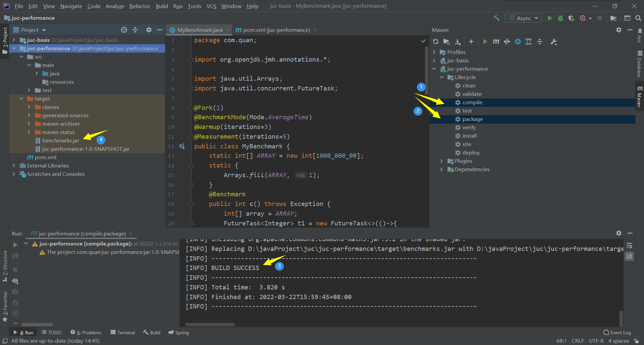Collapse the target folder in the Project tree
The height and width of the screenshot is (345, 644).
point(21,98)
